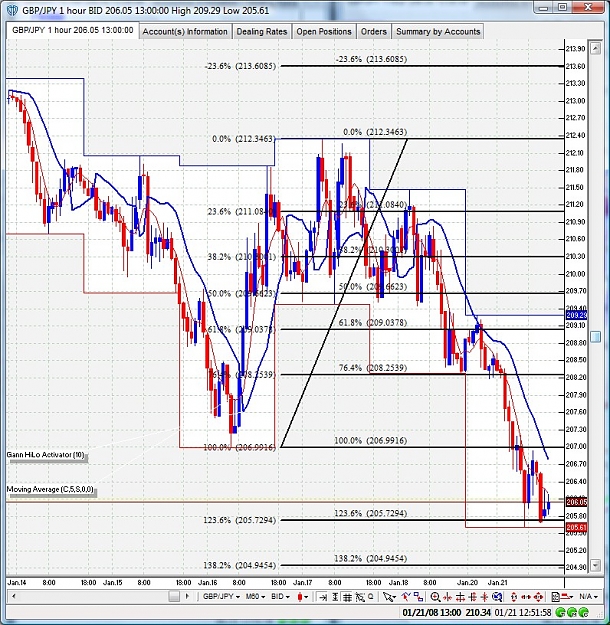Click the chart auto-shift arrow icon
Screen dimensions: 610x625
[323, 597]
